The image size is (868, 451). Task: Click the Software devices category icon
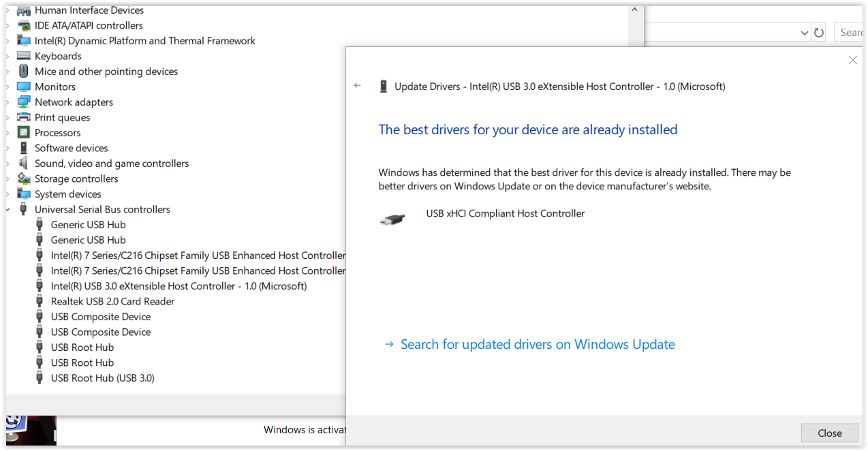click(x=24, y=148)
